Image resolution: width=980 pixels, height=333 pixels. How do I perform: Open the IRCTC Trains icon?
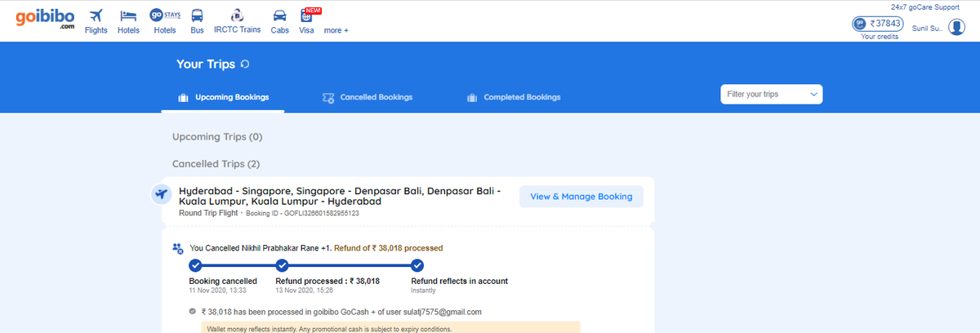pos(237,15)
